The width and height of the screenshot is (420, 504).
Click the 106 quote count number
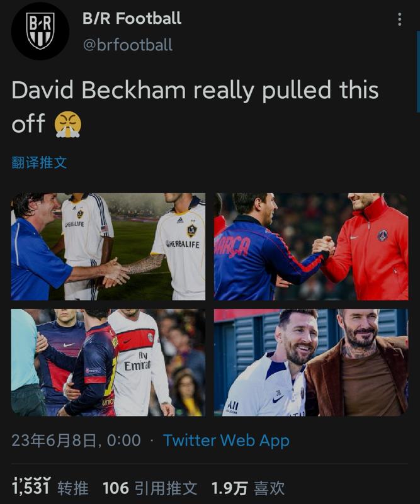(115, 488)
